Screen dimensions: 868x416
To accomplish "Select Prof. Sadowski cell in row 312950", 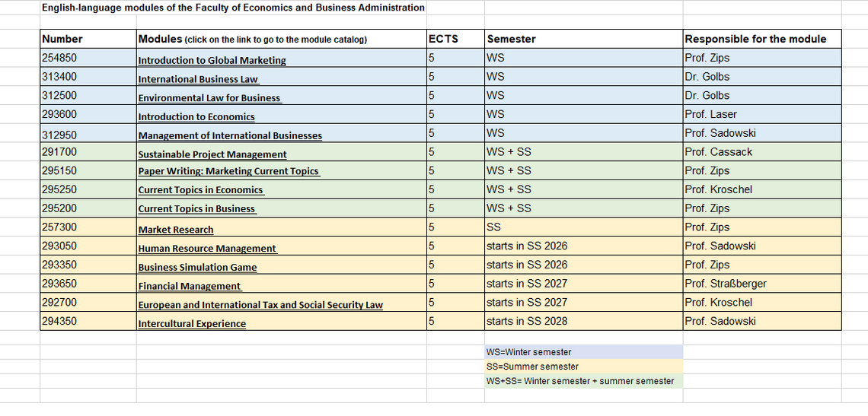I will 762,133.
